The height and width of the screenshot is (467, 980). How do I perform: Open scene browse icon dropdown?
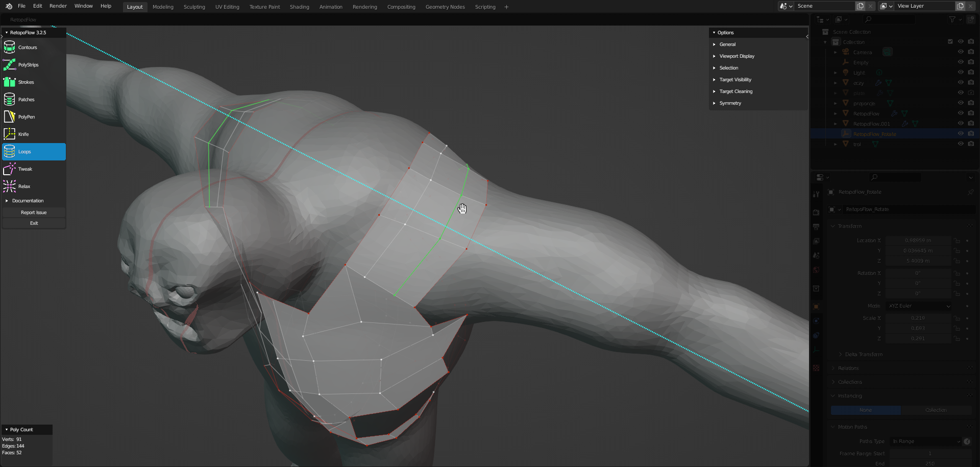786,6
